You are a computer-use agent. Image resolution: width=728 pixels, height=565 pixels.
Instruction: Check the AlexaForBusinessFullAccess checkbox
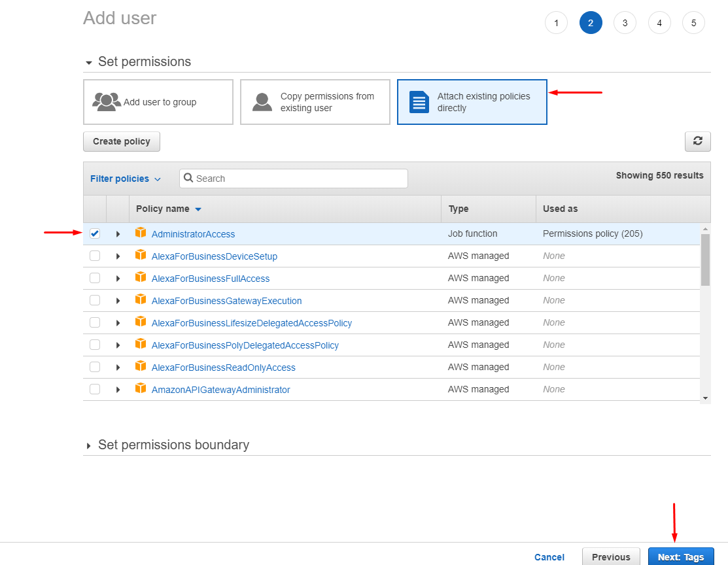pyautogui.click(x=94, y=278)
